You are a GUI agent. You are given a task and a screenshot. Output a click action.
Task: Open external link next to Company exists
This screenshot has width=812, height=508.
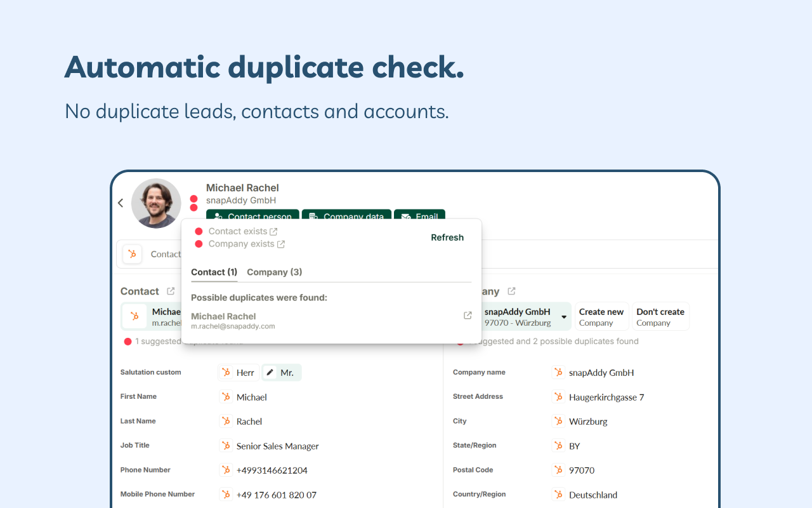281,244
